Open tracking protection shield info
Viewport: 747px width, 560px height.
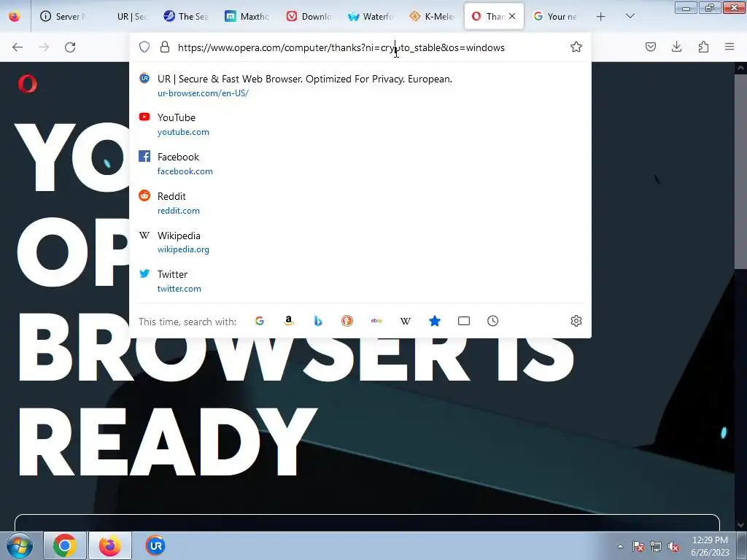pos(144,47)
